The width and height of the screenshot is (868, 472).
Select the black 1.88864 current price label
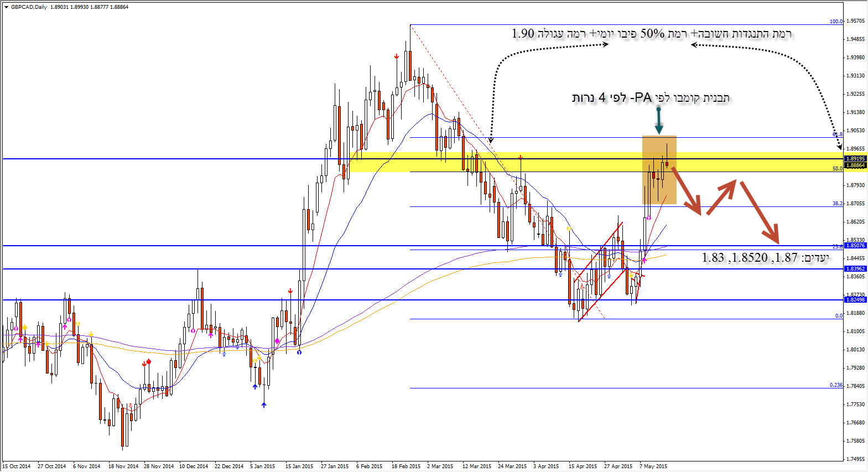tap(855, 165)
